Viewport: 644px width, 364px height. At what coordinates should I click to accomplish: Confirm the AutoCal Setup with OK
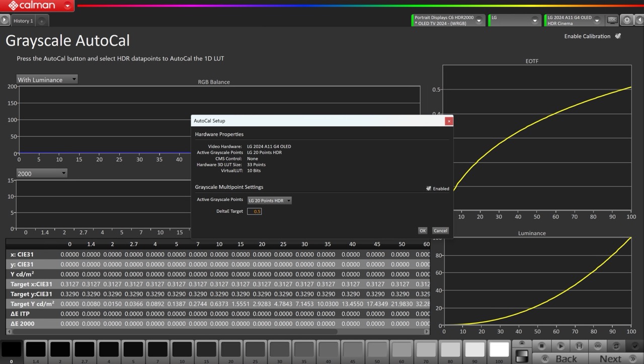point(423,231)
